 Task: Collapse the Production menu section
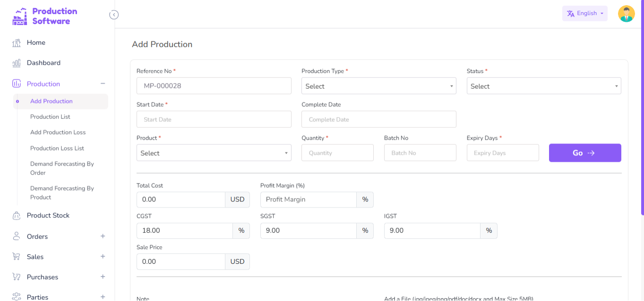pyautogui.click(x=103, y=84)
